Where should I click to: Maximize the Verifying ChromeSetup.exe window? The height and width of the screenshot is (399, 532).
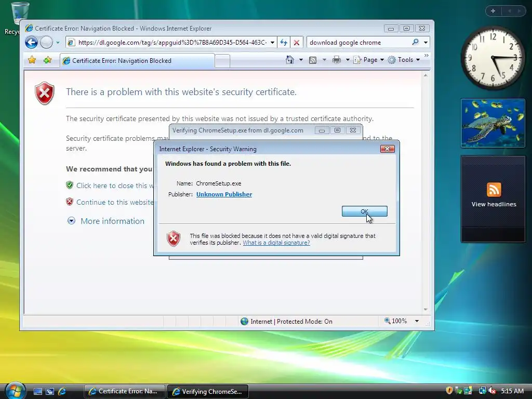pos(337,130)
